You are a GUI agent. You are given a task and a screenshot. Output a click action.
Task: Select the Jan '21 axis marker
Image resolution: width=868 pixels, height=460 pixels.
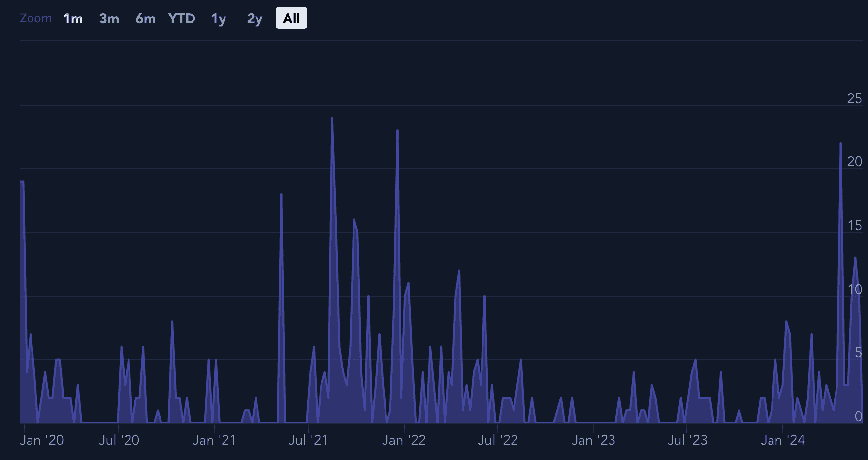tap(214, 440)
